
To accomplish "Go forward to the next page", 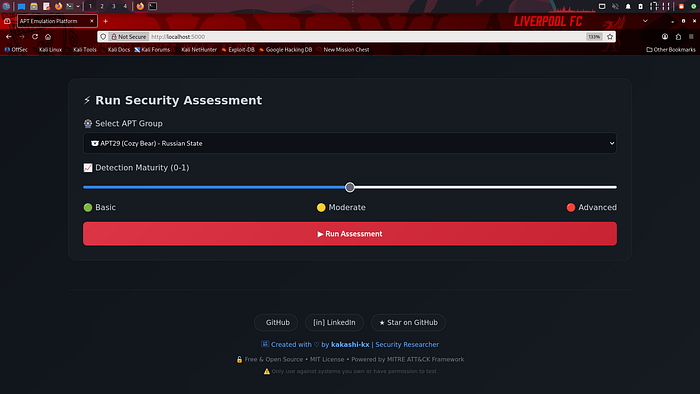I will click(x=21, y=37).
